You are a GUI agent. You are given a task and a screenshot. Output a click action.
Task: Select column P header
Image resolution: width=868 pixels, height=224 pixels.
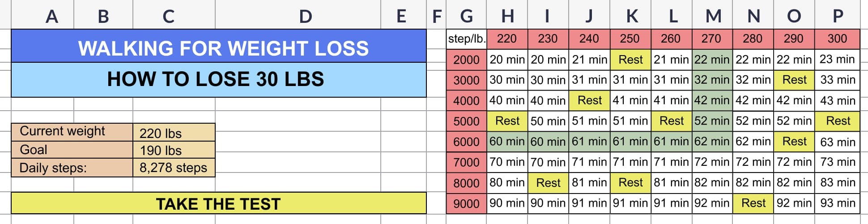838,16
